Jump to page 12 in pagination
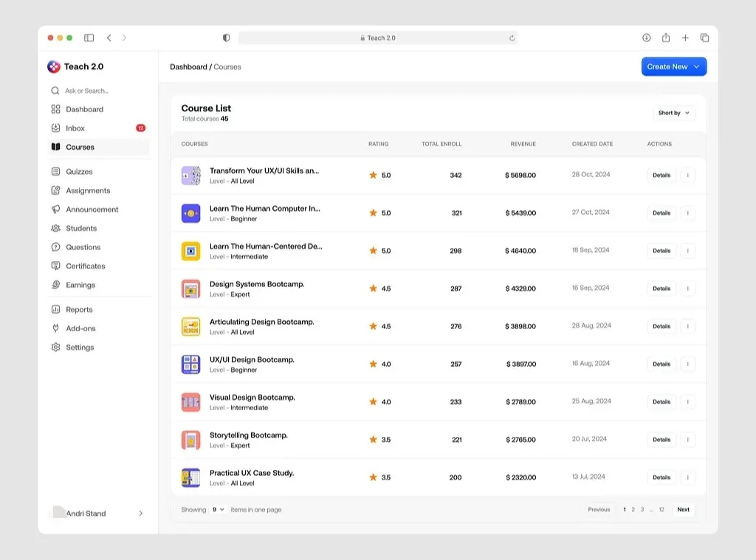756x560 pixels. pyautogui.click(x=661, y=509)
